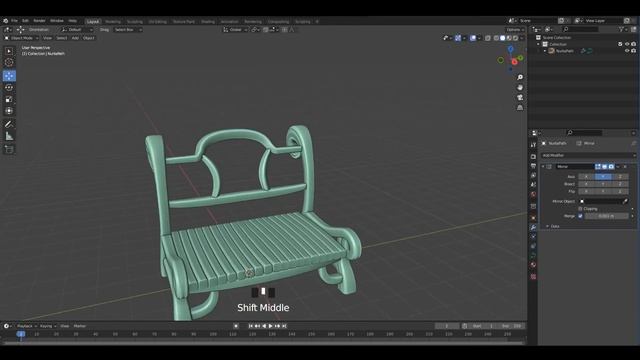Click the current frame marker on timeline

click(x=21, y=334)
